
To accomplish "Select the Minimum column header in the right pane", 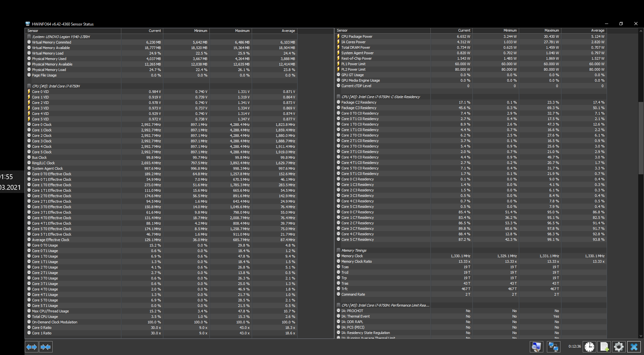I will point(496,30).
